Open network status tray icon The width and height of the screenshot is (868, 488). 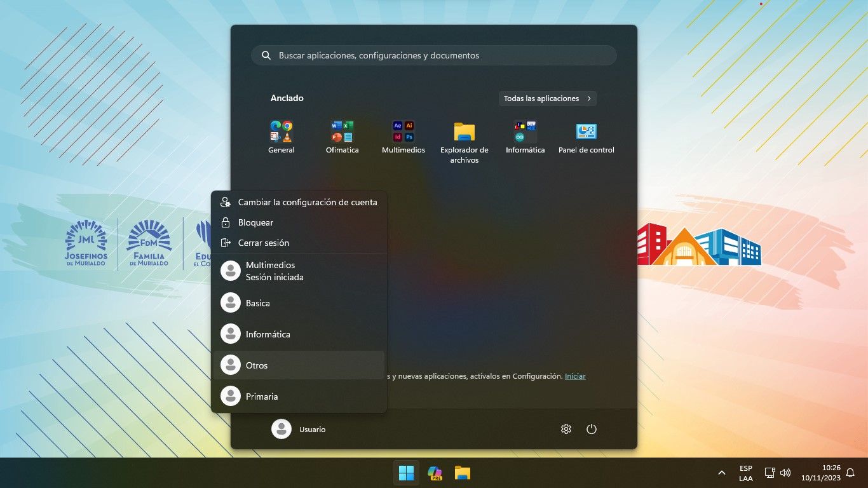click(770, 473)
